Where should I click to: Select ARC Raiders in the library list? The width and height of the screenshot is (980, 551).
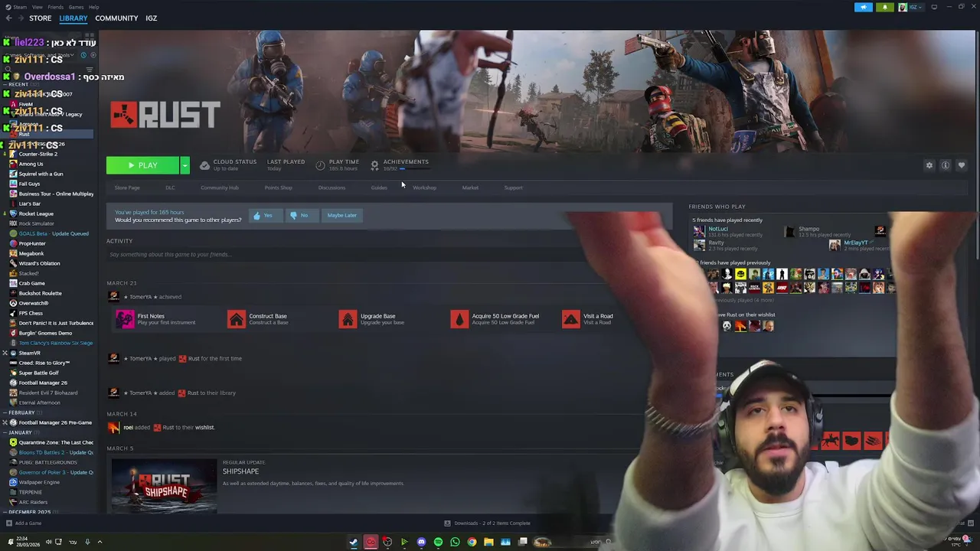click(33, 502)
